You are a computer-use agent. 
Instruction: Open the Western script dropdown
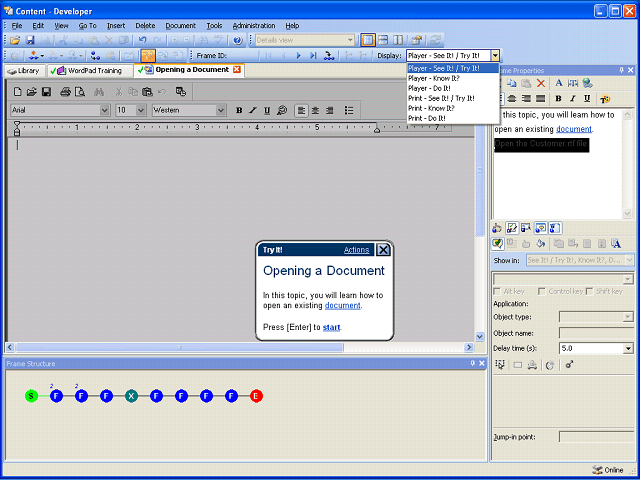pyautogui.click(x=221, y=110)
